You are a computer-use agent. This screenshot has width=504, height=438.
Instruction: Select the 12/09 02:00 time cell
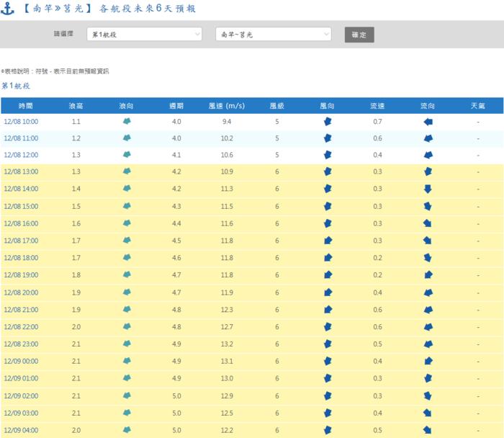(21, 395)
